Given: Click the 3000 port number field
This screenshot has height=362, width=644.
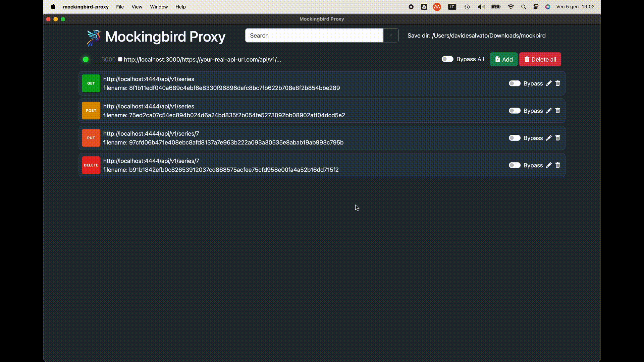Looking at the screenshot, I should tap(105, 59).
